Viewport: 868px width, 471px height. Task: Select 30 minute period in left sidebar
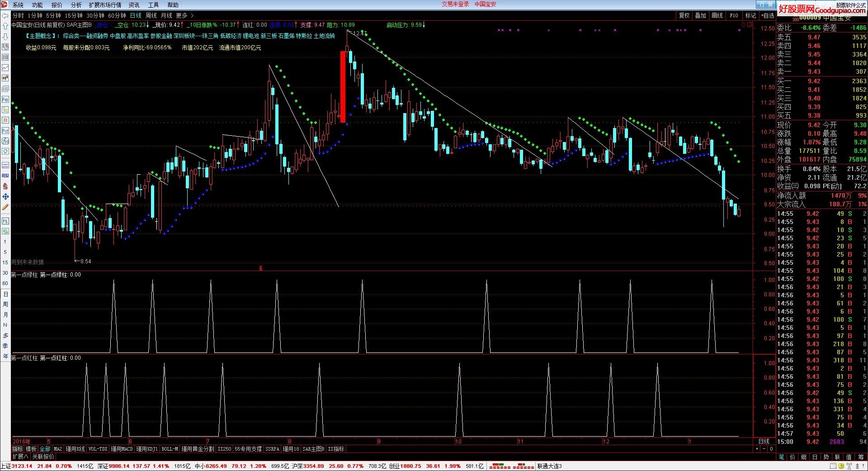pos(5,273)
